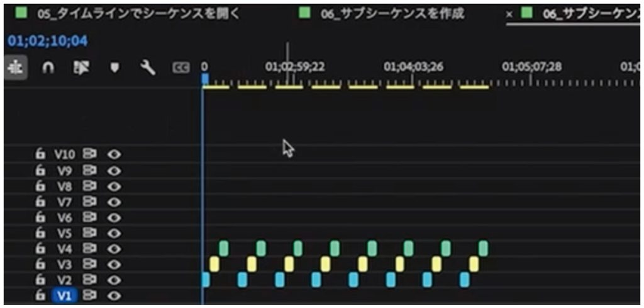
Task: Toggle V2 track output eye
Action: point(115,280)
